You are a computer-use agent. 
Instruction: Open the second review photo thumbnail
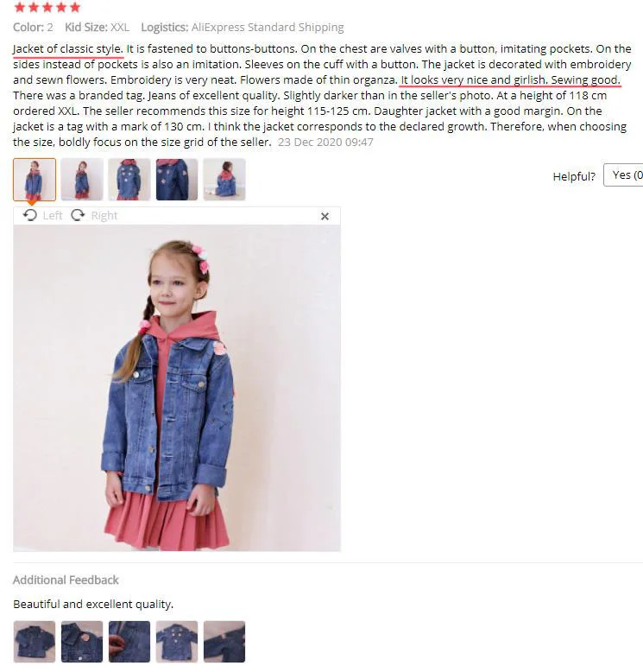(82, 179)
